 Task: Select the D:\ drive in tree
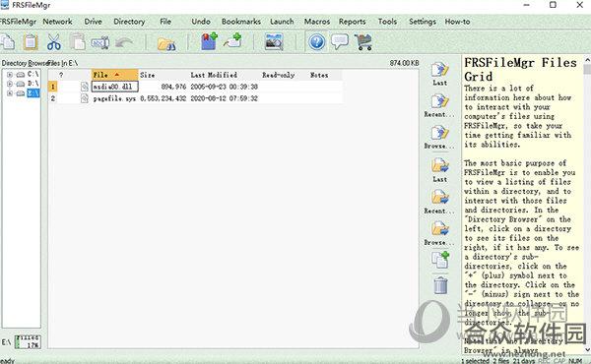click(x=33, y=84)
